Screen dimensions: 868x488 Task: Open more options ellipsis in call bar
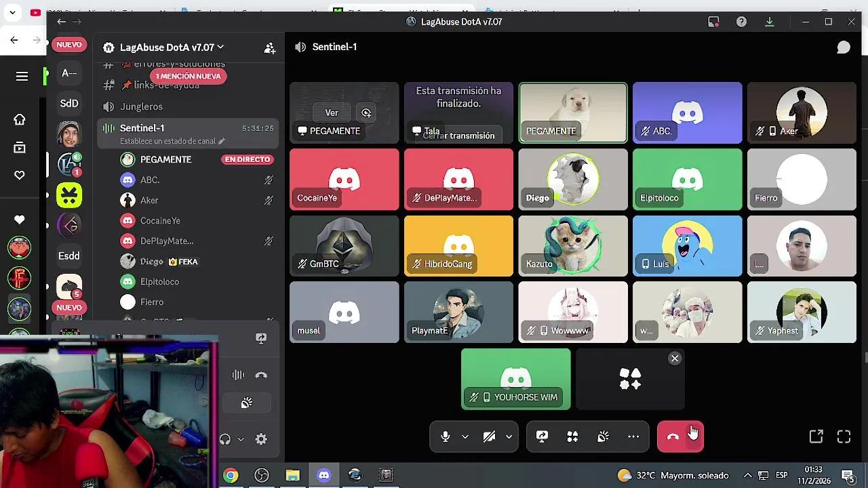coord(633,437)
